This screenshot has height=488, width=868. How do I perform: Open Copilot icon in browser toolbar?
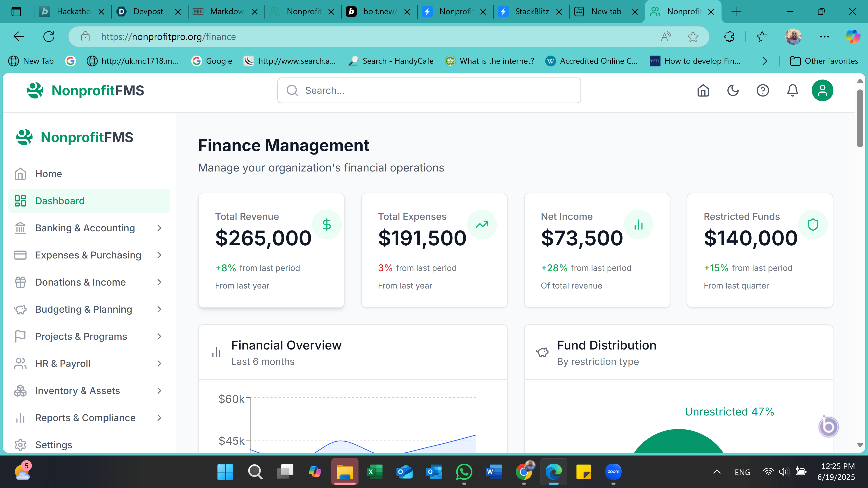click(x=853, y=36)
